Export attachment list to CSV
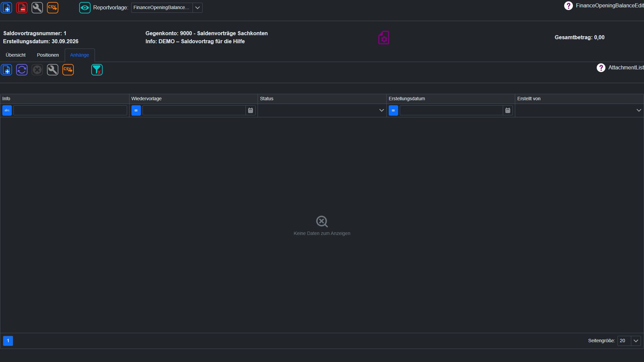This screenshot has height=362, width=644. 68,70
